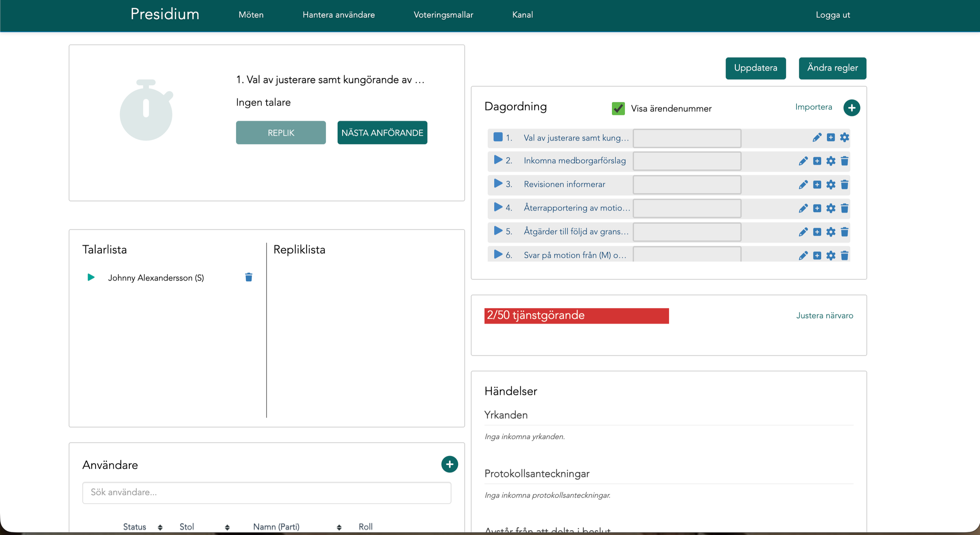Add sub-item to Återrapportering av motioner item
The image size is (980, 535).
point(817,208)
